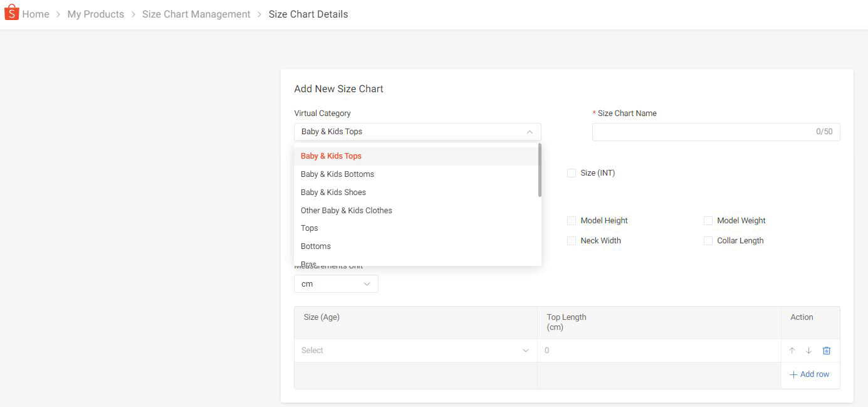
Task: Click the delete row trash icon
Action: [826, 351]
